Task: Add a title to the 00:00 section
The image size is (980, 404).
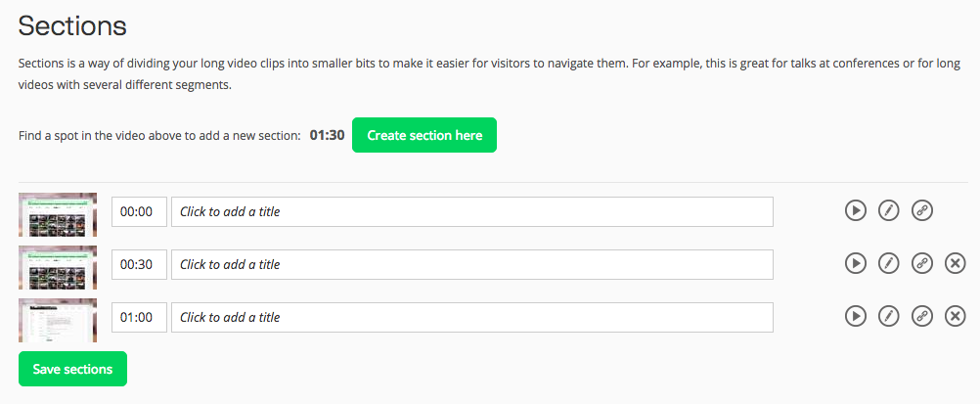Action: (x=471, y=212)
